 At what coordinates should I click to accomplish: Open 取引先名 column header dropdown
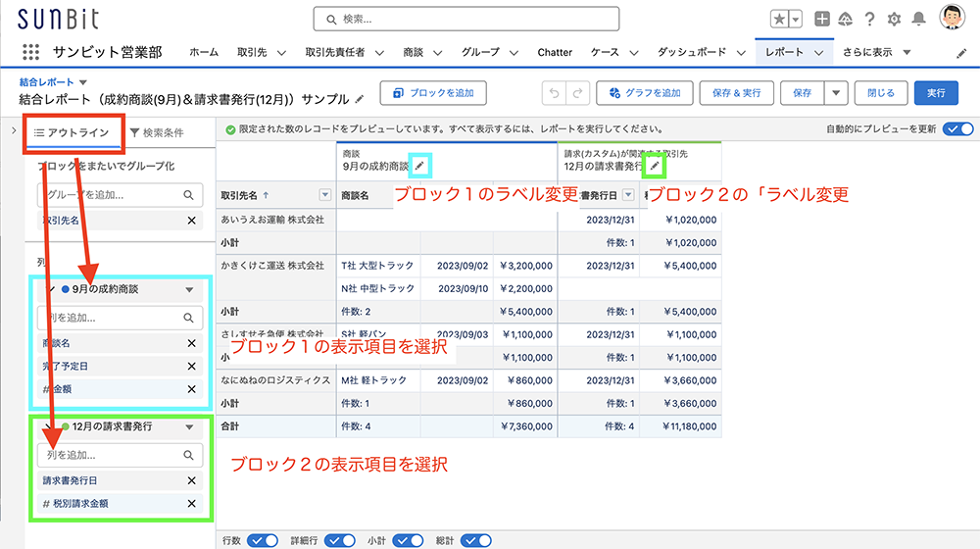click(x=325, y=195)
